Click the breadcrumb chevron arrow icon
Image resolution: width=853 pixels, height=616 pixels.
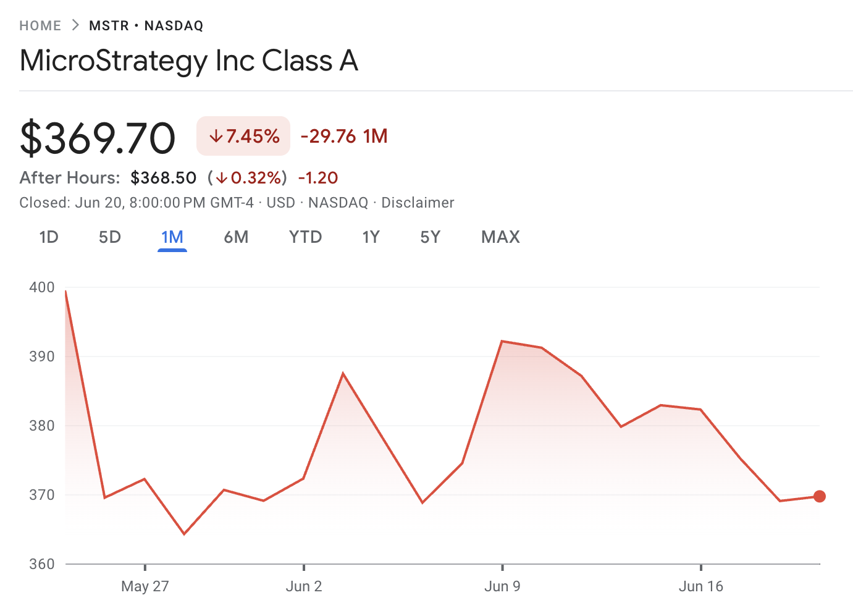coord(75,25)
